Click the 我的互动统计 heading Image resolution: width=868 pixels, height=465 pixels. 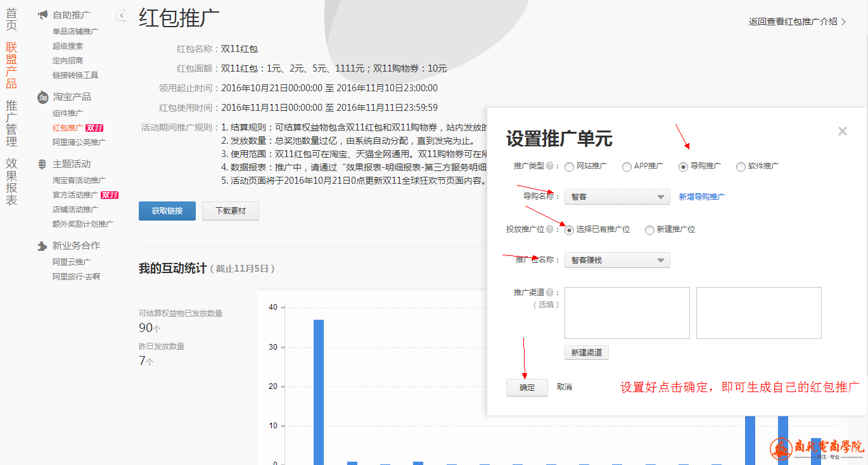[172, 269]
